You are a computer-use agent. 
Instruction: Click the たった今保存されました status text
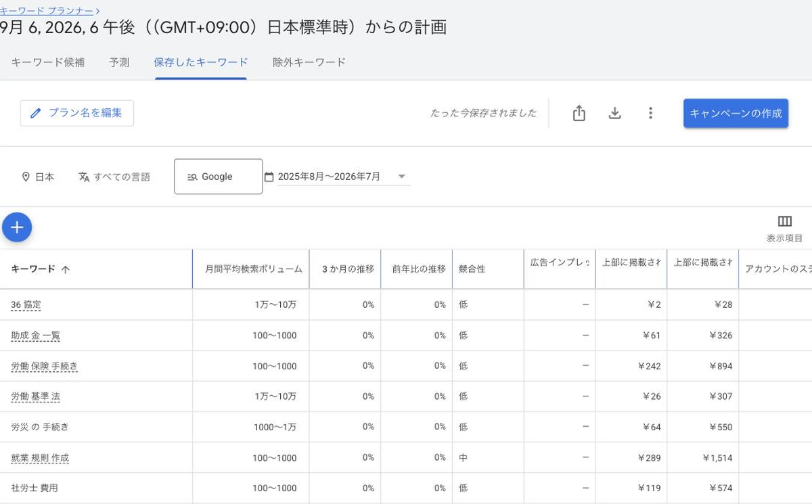tap(483, 113)
